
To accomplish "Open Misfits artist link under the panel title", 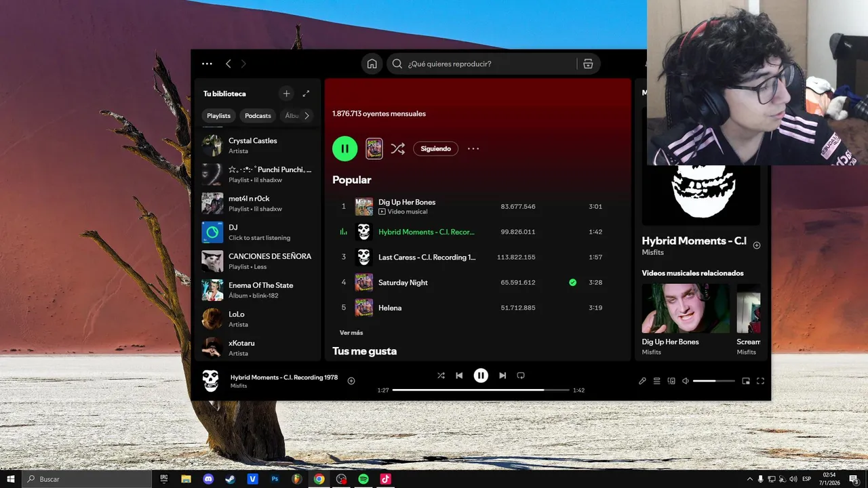I will click(x=653, y=252).
